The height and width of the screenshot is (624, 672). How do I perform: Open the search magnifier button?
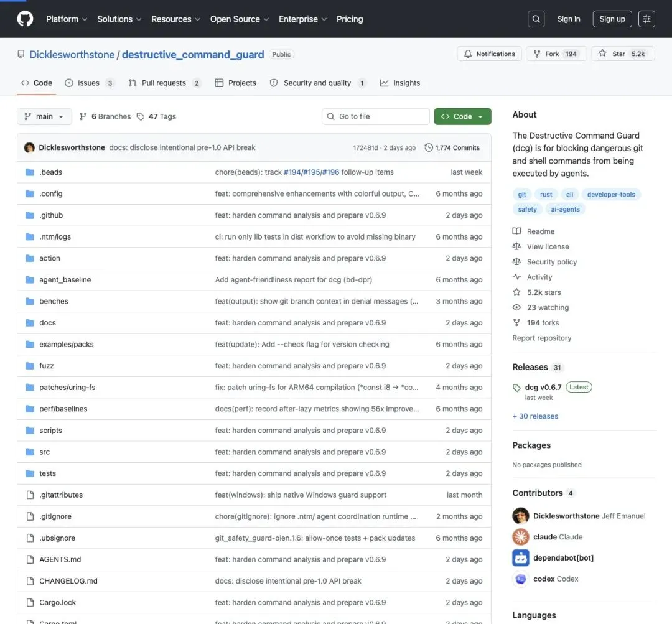point(536,19)
